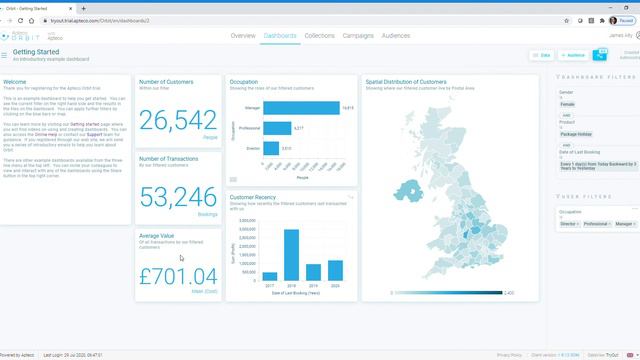This screenshot has width=640, height=360.
Task: Remove the Director occupation filter chip
Action: coord(578,224)
